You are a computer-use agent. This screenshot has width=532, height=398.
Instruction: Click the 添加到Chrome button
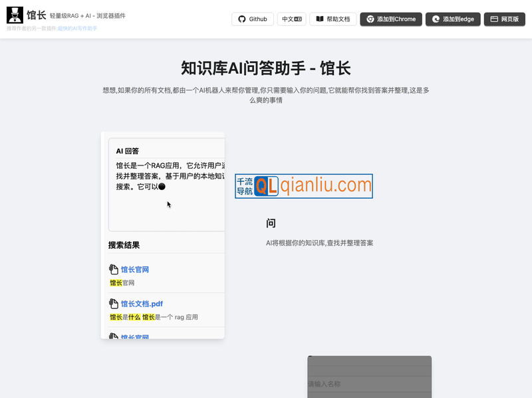coord(391,19)
